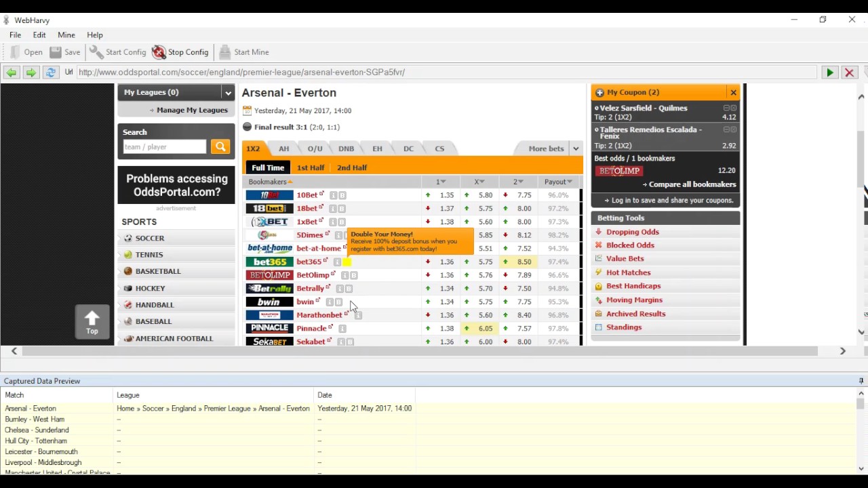Image resolution: width=868 pixels, height=488 pixels.
Task: Open Archived Results tool
Action: pos(636,314)
